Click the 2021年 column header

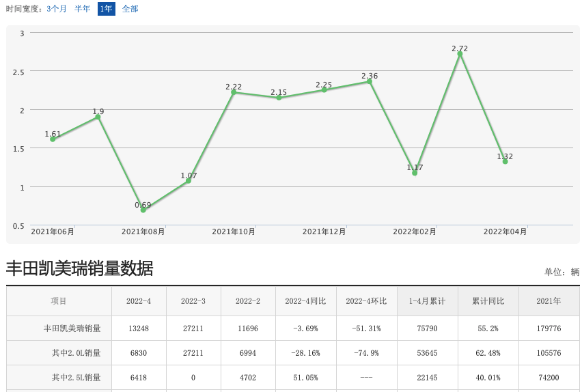(x=549, y=301)
